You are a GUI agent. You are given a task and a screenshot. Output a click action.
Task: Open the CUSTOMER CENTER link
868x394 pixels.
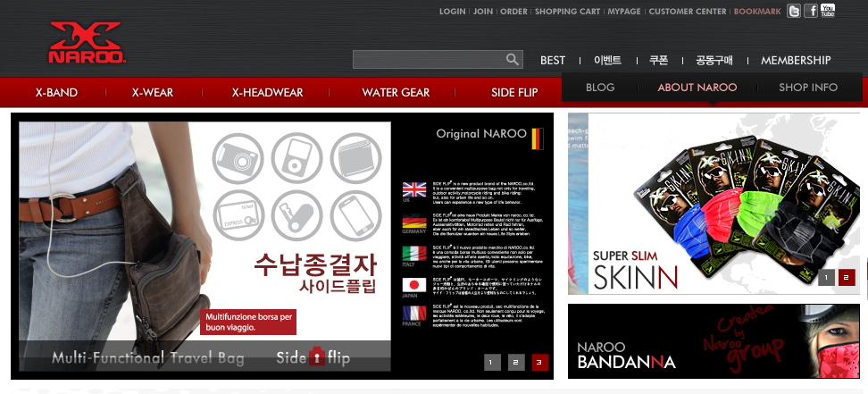tap(688, 11)
